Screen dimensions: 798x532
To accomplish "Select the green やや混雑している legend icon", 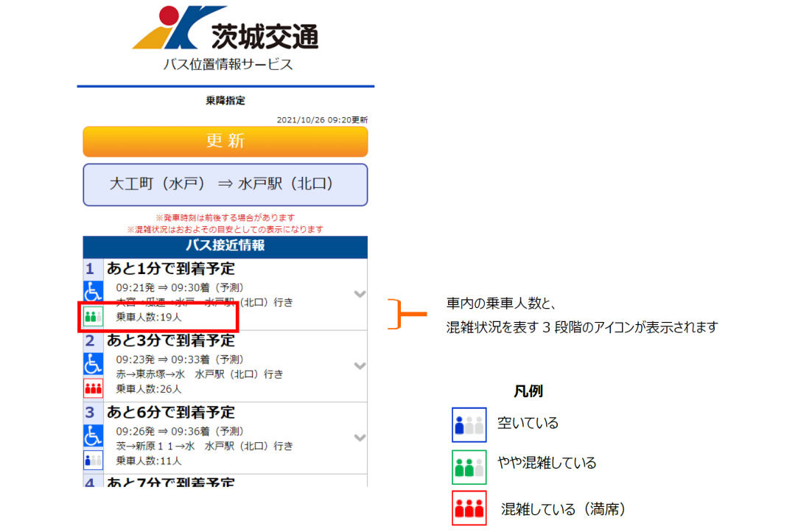I will pos(469,466).
